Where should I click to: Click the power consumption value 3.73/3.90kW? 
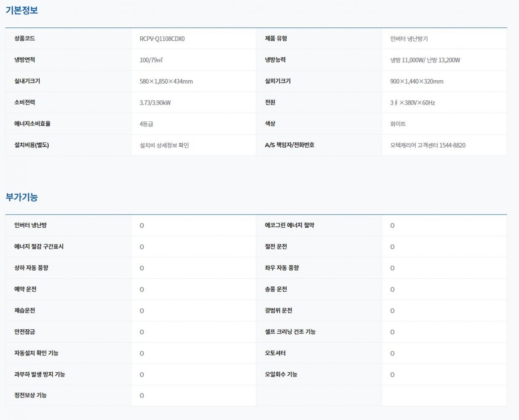[155, 102]
